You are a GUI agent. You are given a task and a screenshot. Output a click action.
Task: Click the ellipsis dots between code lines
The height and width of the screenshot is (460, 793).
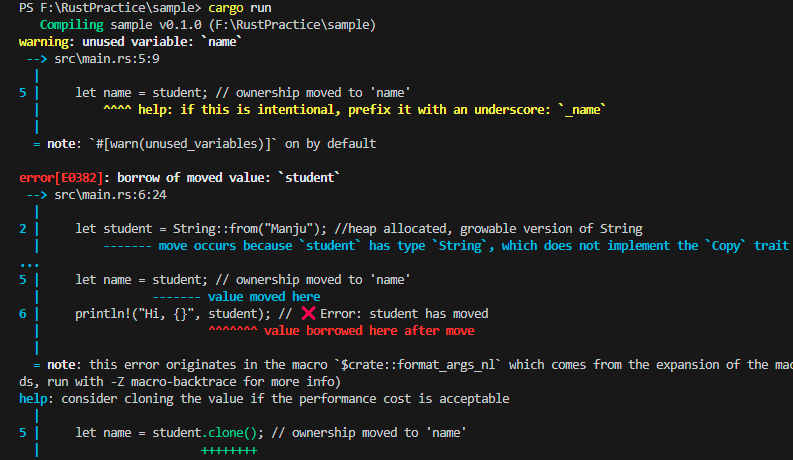(29, 265)
